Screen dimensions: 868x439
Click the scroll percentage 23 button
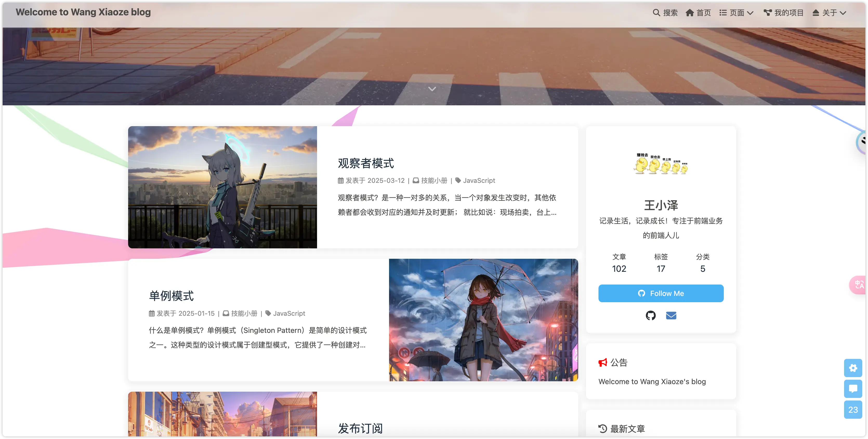[853, 410]
